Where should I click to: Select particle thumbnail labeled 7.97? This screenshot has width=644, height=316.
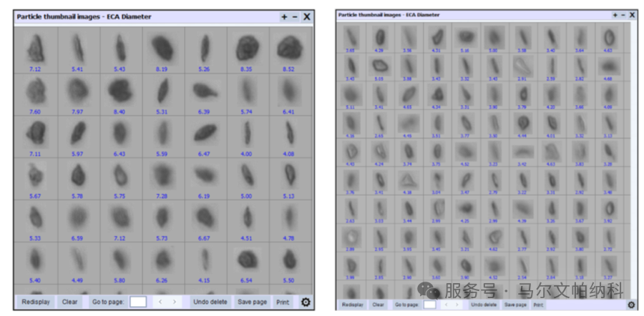point(79,91)
